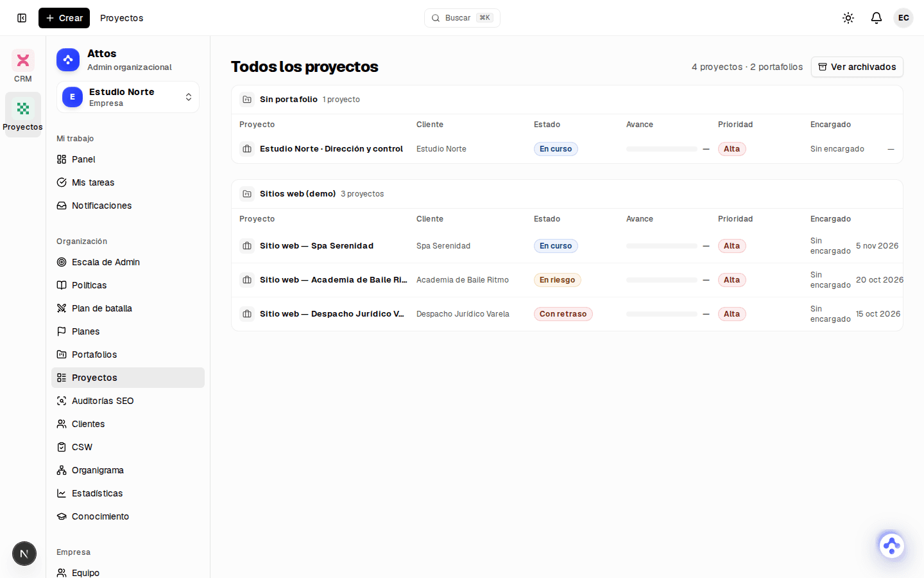Screen dimensions: 924x578
Task: Click the Despacho Jurídico progress bar
Action: click(662, 314)
